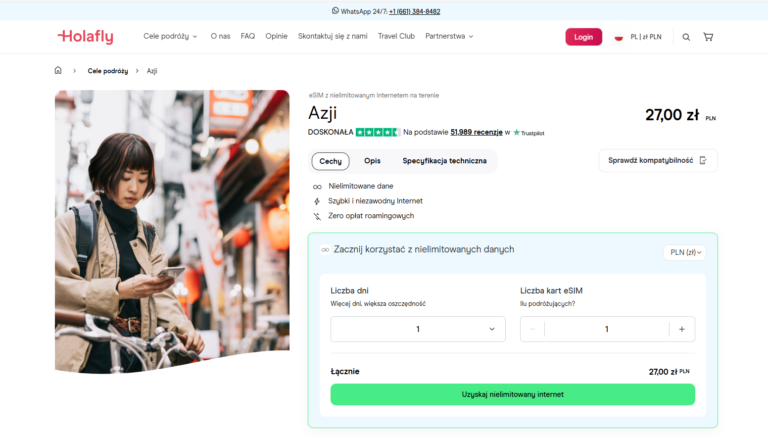Click Uzyskaj nielimitowany internet button
The height and width of the screenshot is (438, 768).
coord(512,394)
